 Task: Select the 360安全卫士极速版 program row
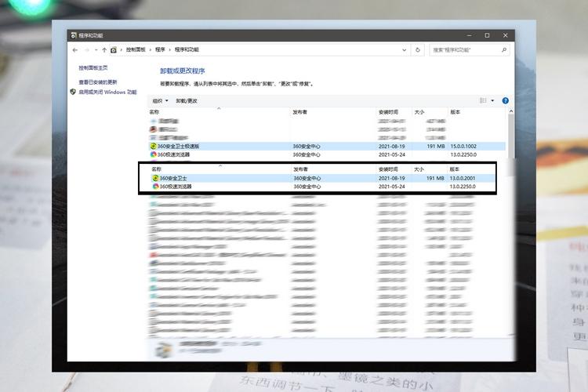click(x=327, y=147)
